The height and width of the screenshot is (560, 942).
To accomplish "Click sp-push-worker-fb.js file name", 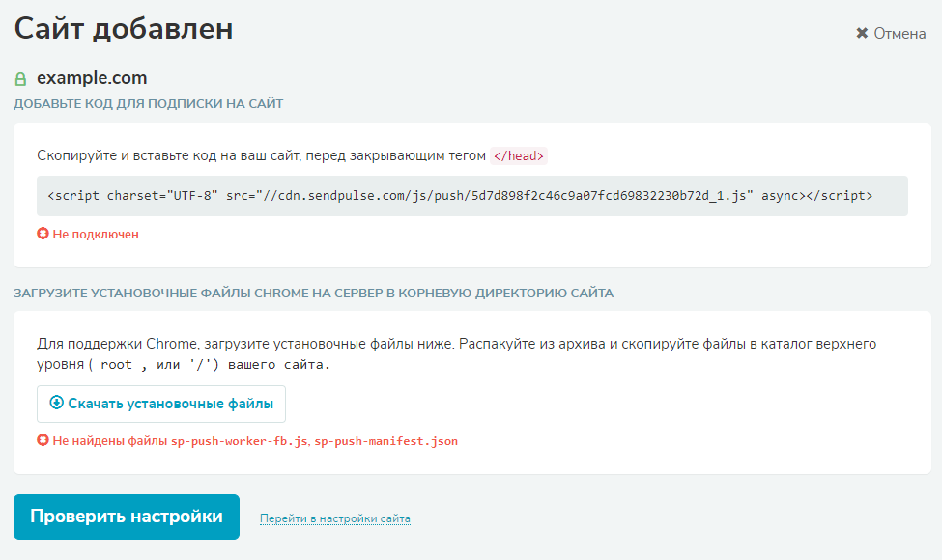I will pyautogui.click(x=239, y=441).
